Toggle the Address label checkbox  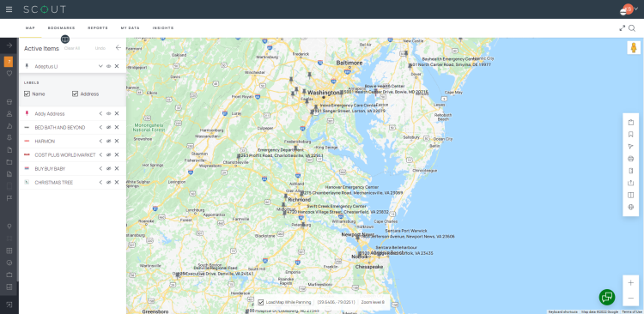[x=76, y=94]
